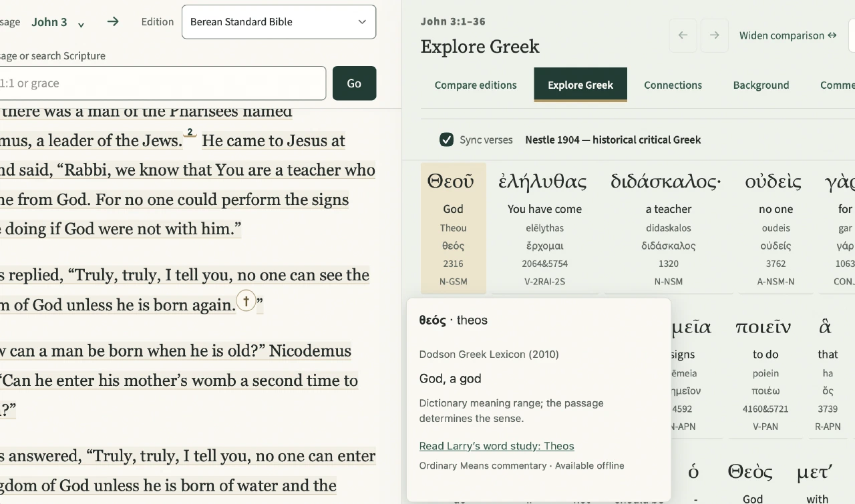Image resolution: width=855 pixels, height=504 pixels.
Task: Select the διδάσκαλος "a teacher" word card
Action: pos(669,227)
